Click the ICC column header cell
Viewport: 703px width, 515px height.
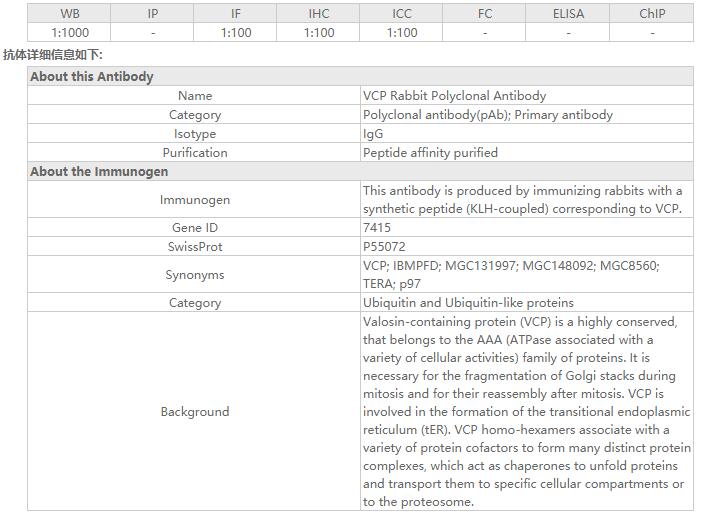click(x=402, y=14)
